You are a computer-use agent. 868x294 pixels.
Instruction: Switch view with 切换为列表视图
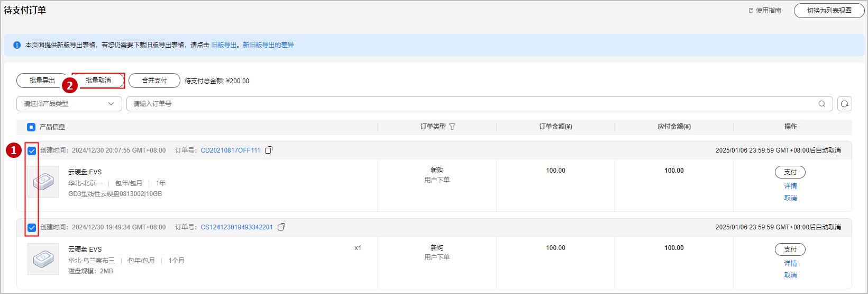click(x=829, y=11)
